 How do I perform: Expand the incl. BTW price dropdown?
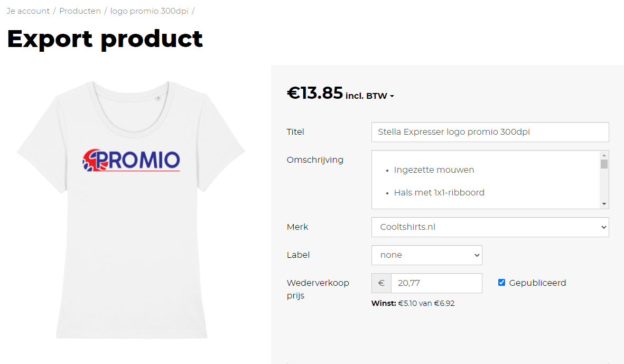click(x=370, y=96)
